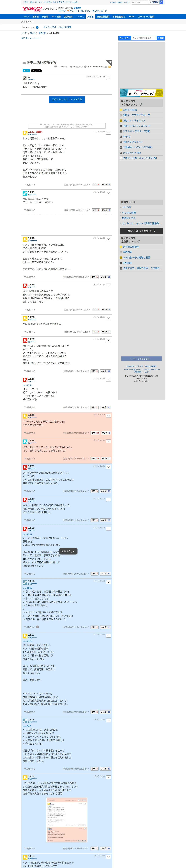Open avatar of user on post 1132
The image size is (186, 868).
click(x=25, y=133)
